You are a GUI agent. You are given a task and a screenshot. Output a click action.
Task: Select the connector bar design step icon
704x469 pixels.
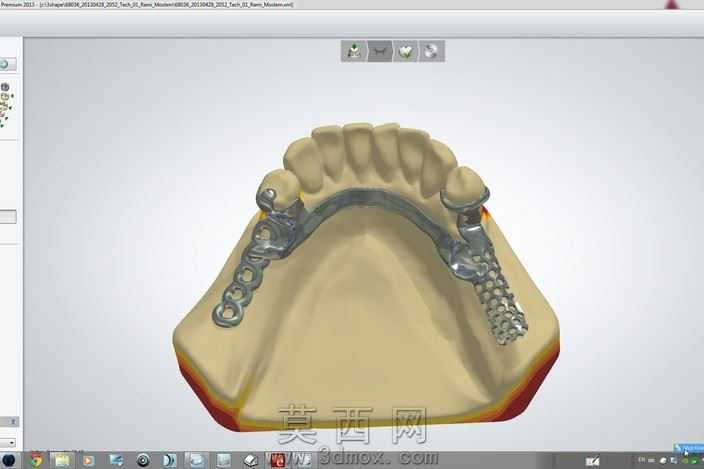pyautogui.click(x=380, y=51)
